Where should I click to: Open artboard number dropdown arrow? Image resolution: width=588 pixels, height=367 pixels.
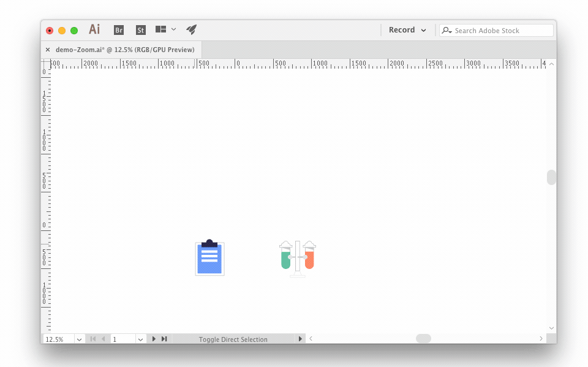coord(140,339)
